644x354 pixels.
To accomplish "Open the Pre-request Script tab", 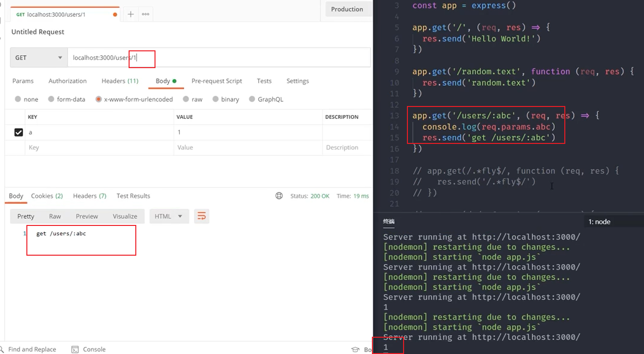I will [217, 81].
